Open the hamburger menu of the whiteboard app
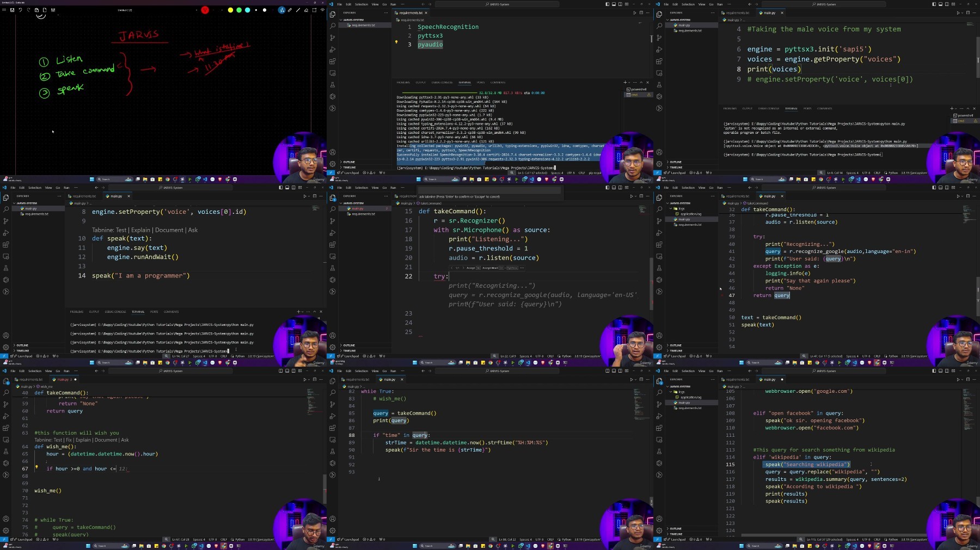 (x=4, y=10)
